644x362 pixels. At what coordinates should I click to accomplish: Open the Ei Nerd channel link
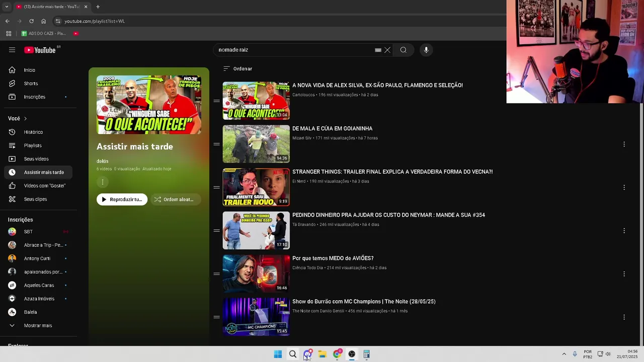coord(299,182)
